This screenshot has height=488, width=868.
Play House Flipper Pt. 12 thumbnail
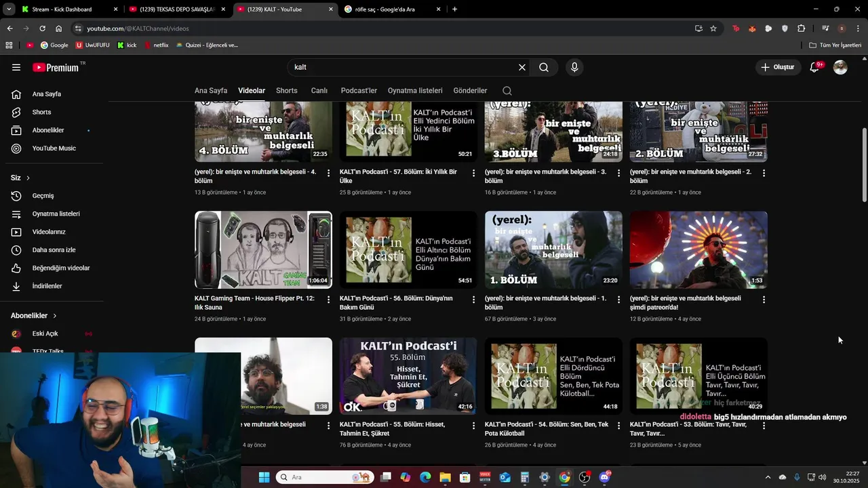click(263, 250)
